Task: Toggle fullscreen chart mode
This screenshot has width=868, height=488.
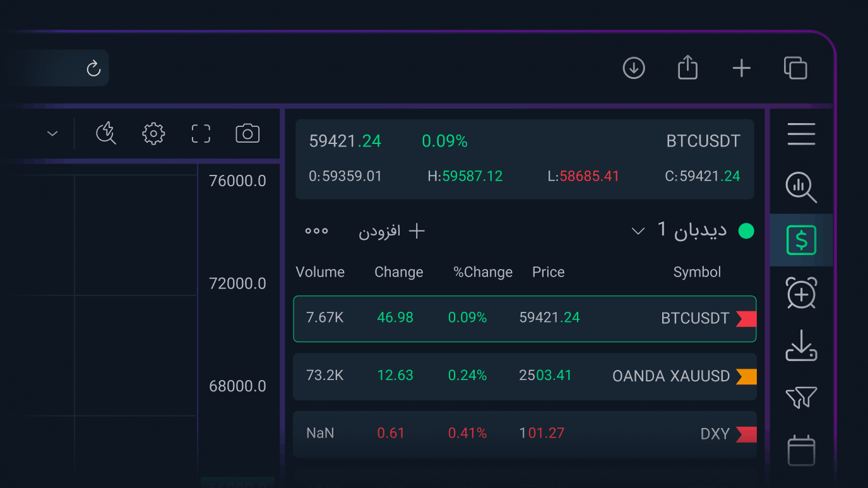Action: pos(201,133)
